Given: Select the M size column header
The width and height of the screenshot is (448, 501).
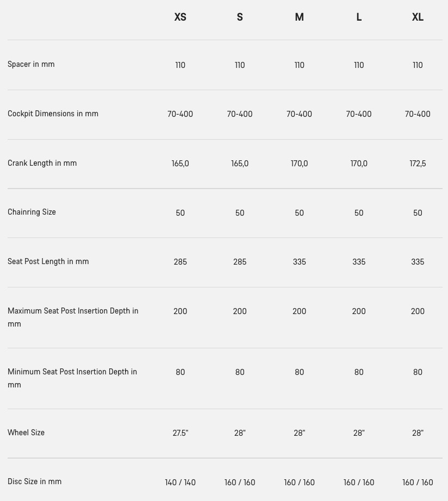Looking at the screenshot, I should click(x=299, y=17).
